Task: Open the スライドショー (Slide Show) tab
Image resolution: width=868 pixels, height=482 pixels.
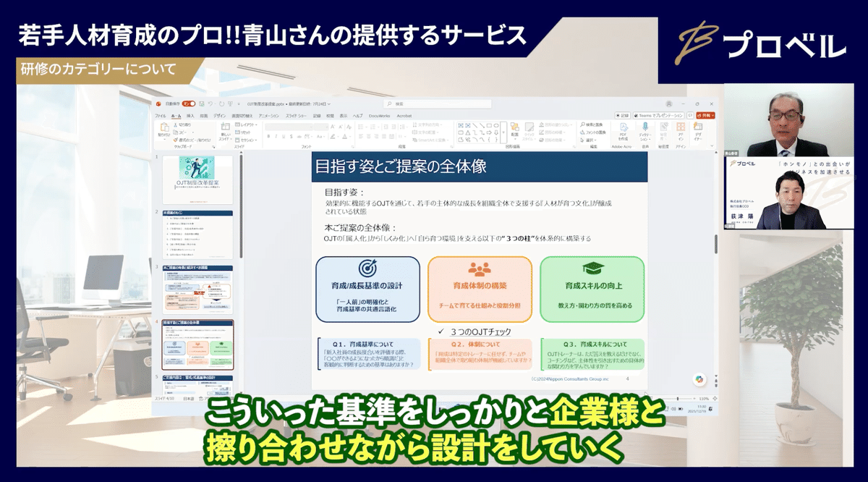Action: (x=296, y=116)
